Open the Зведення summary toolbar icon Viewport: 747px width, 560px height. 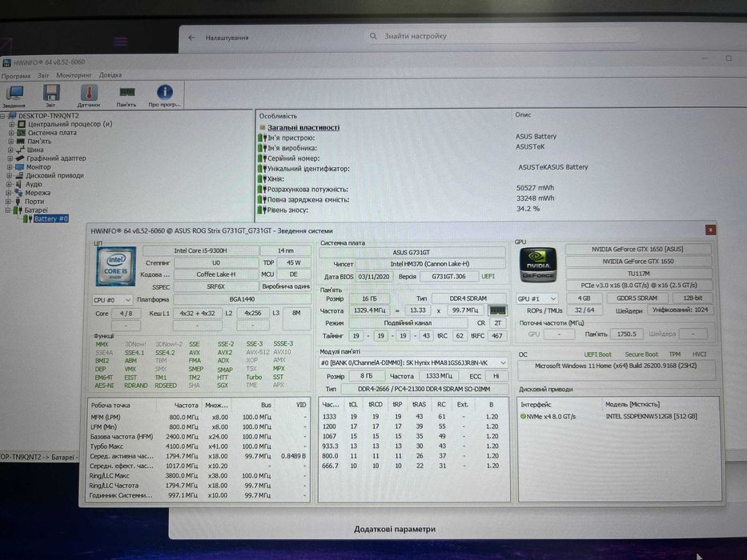(14, 95)
